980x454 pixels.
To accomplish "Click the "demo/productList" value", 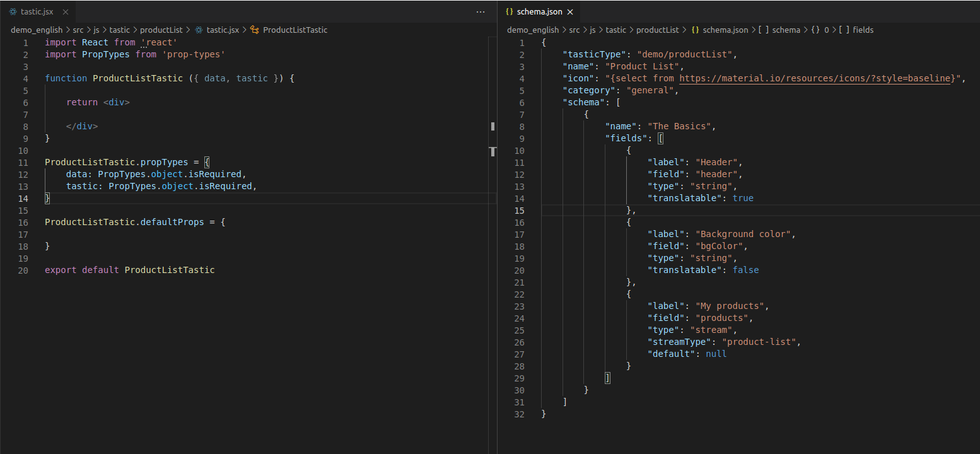I will 684,54.
